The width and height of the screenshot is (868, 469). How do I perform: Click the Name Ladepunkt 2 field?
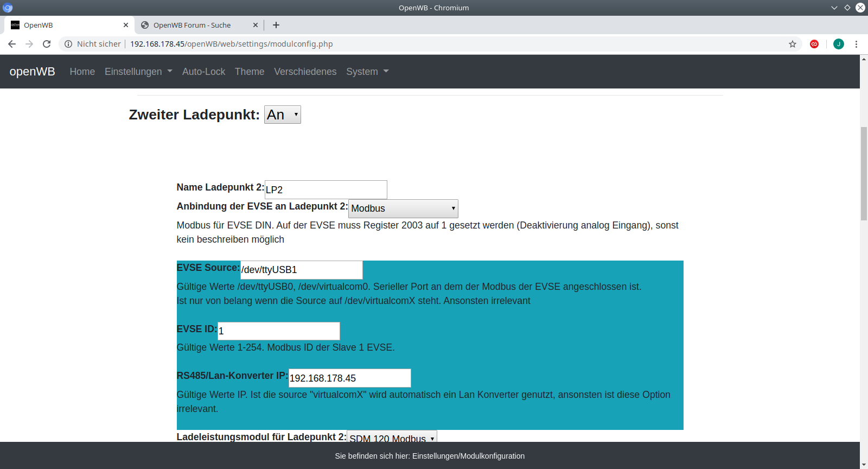[326, 189]
